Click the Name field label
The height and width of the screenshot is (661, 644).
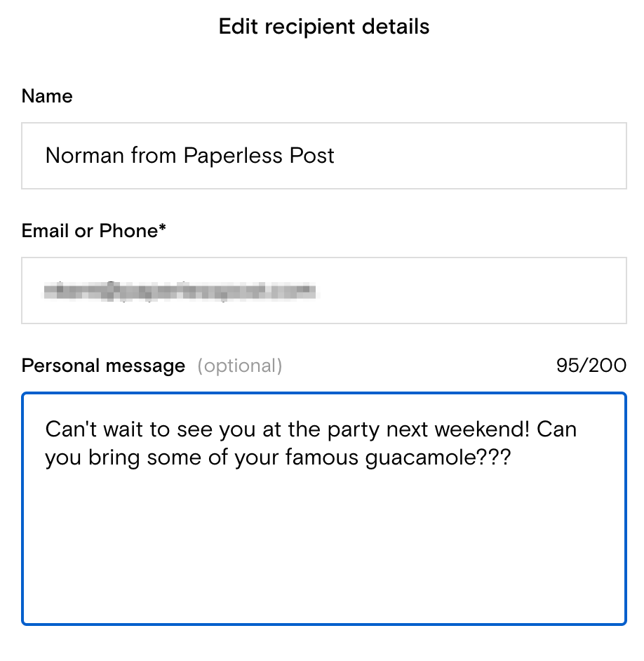point(46,96)
